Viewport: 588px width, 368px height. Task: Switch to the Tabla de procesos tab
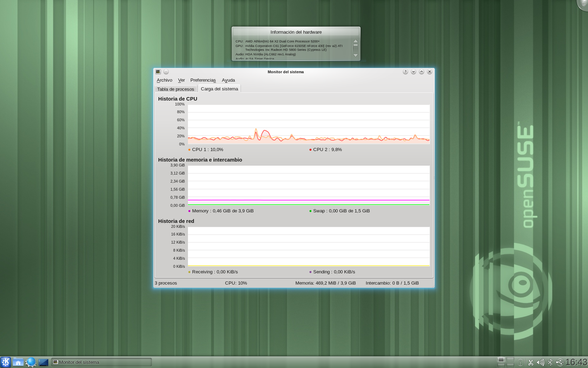pos(175,89)
